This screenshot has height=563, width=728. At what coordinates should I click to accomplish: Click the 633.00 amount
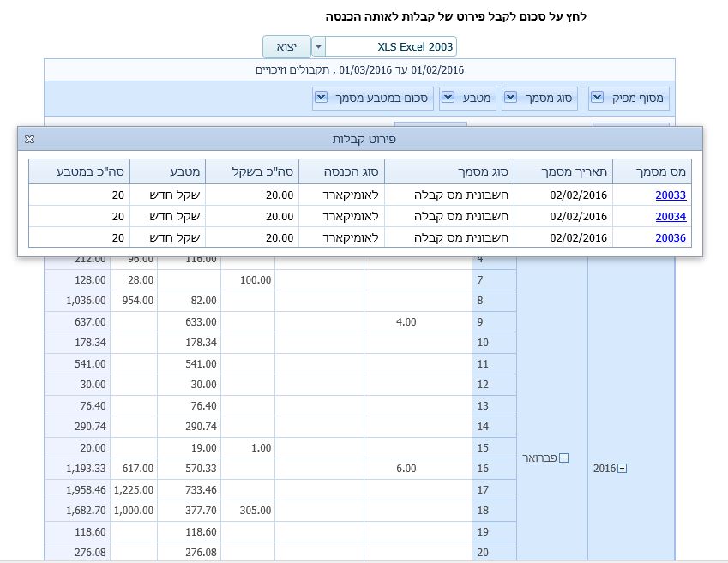tap(201, 321)
